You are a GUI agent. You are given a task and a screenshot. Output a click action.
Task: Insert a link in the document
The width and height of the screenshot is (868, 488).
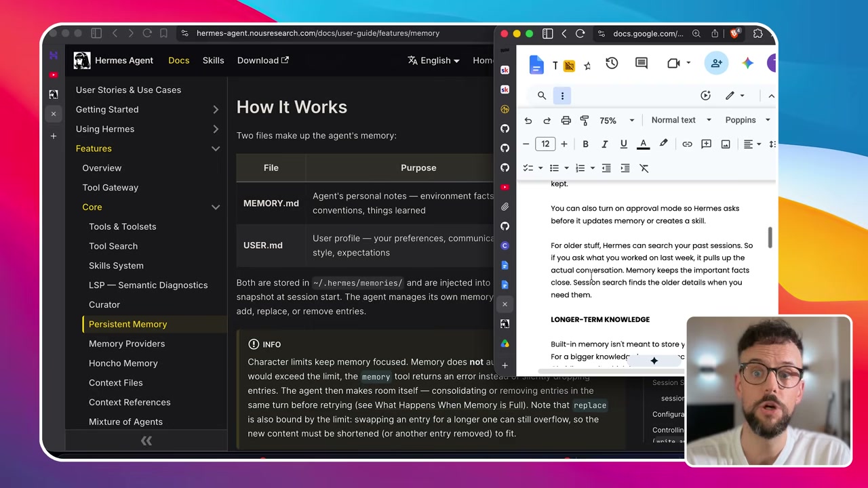click(x=687, y=144)
